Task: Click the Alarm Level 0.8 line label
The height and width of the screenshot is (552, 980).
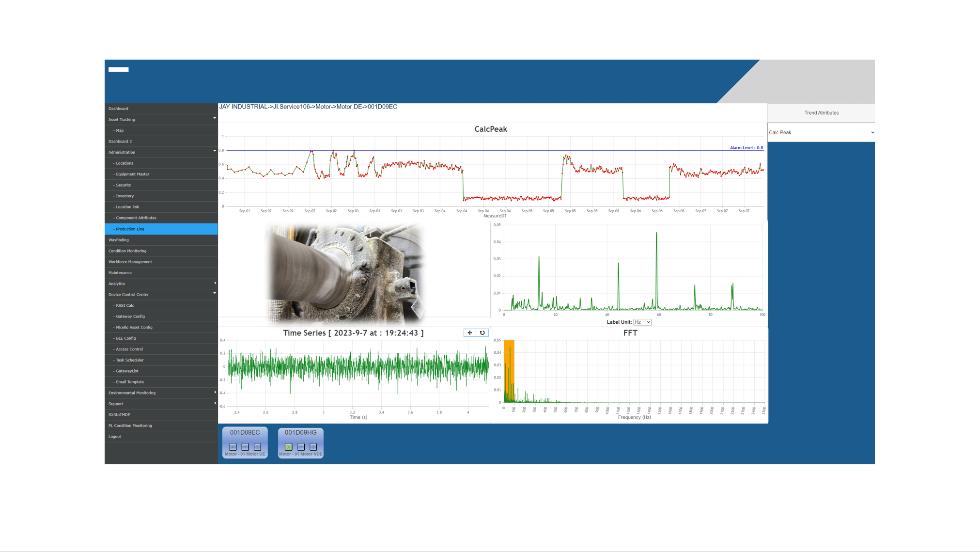Action: pos(746,148)
